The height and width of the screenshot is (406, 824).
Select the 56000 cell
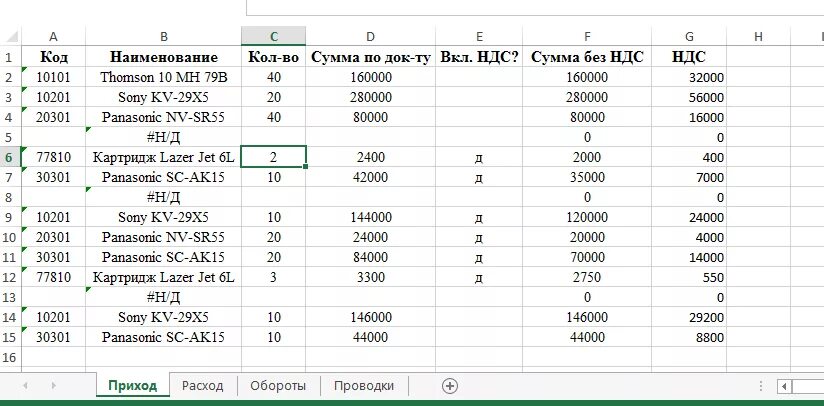pos(689,98)
